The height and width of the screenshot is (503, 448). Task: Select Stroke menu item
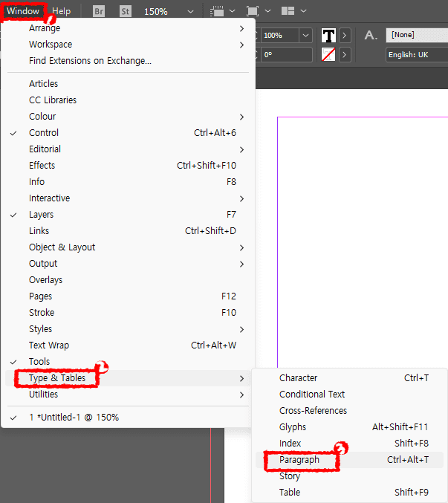click(x=128, y=313)
